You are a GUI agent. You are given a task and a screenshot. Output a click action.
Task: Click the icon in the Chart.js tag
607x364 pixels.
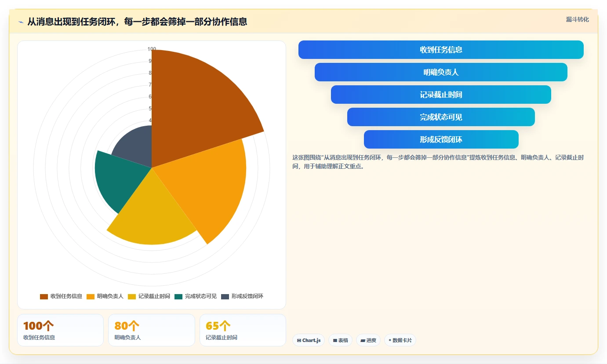pyautogui.click(x=299, y=340)
